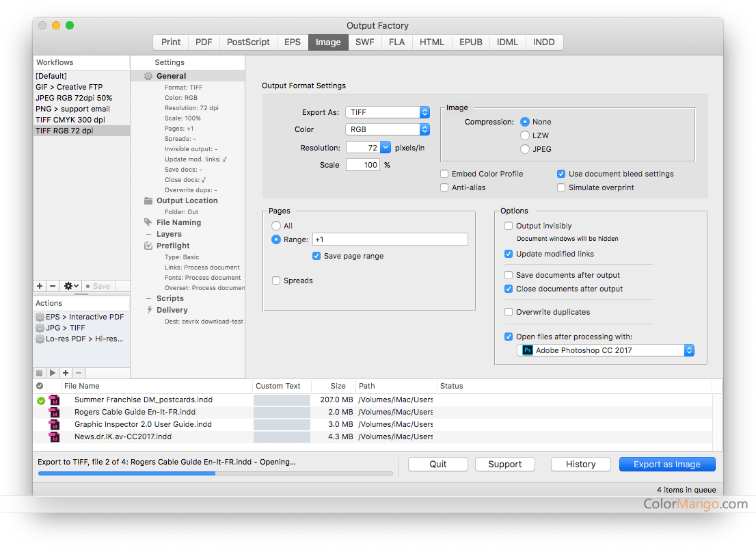Screen dimensions: 756x548
Task: Open the General settings gear icon
Action: 148,76
